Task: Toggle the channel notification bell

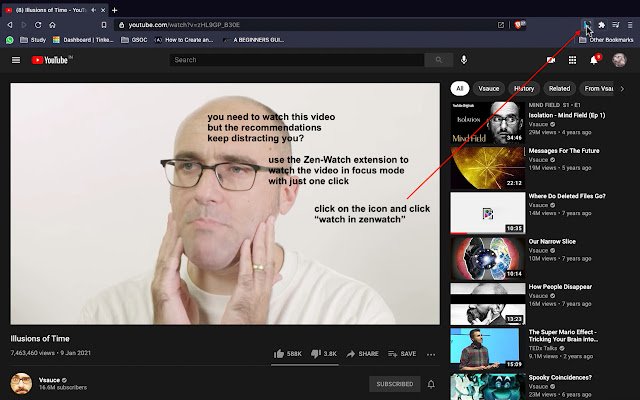Action: (431, 384)
